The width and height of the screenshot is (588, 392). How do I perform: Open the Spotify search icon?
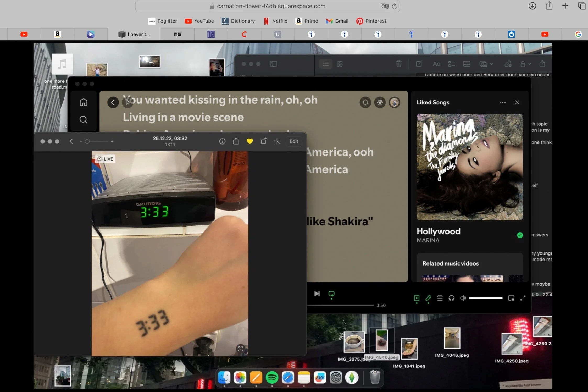tap(84, 120)
